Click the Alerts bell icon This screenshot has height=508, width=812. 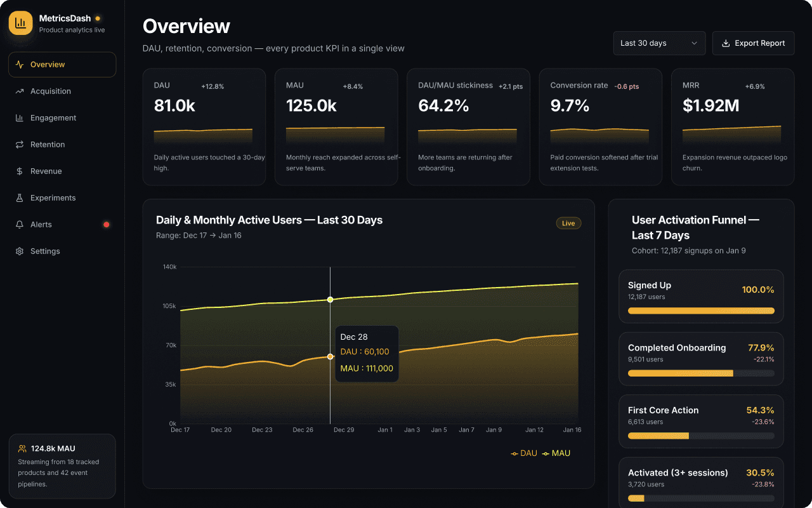tap(20, 225)
